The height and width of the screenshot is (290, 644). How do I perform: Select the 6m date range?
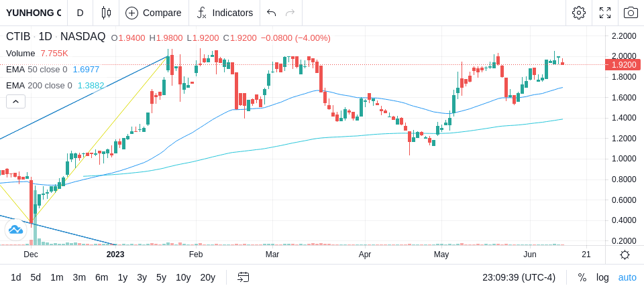click(101, 277)
